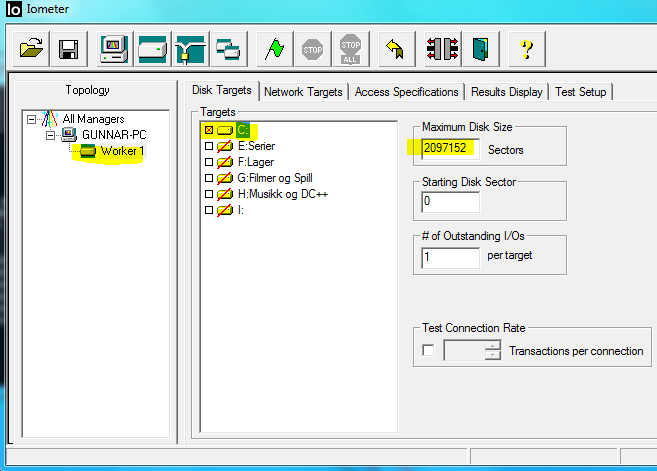Image resolution: width=657 pixels, height=471 pixels.
Task: Reset workers with the yellow arrow
Action: (396, 49)
